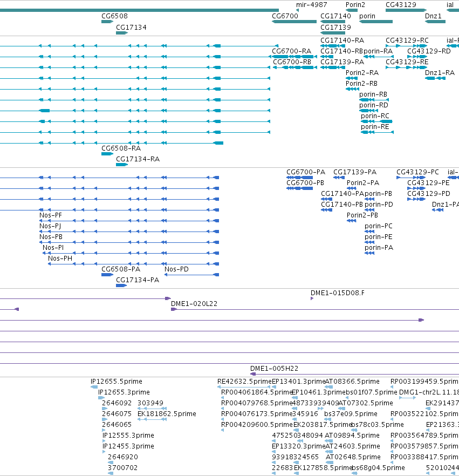Screen dimensions: 459x476
Task: Click the IP12555.3prime EST
Action: (104, 441)
